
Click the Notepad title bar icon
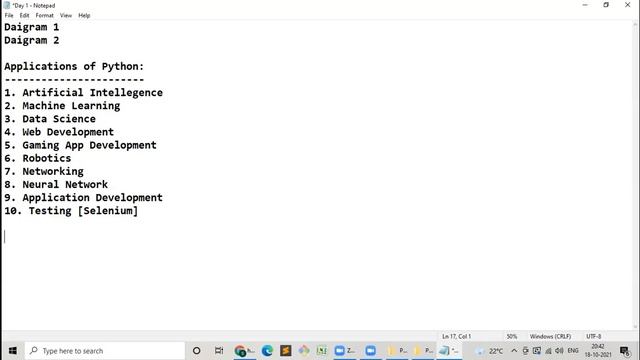click(x=7, y=5)
